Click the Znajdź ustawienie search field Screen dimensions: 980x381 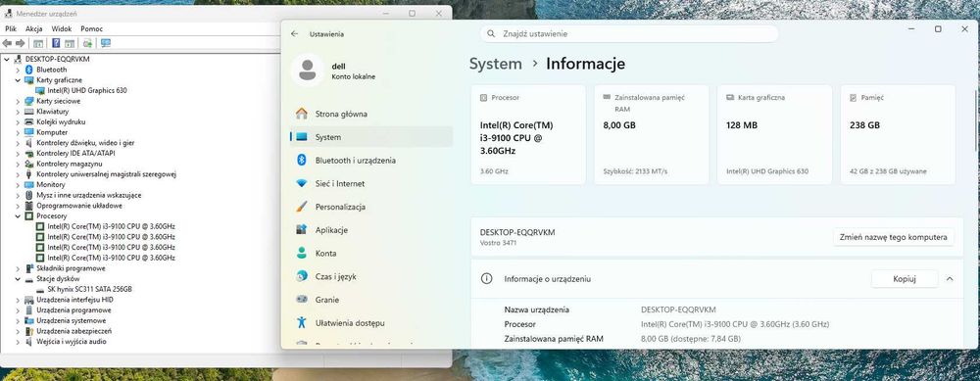(629, 33)
